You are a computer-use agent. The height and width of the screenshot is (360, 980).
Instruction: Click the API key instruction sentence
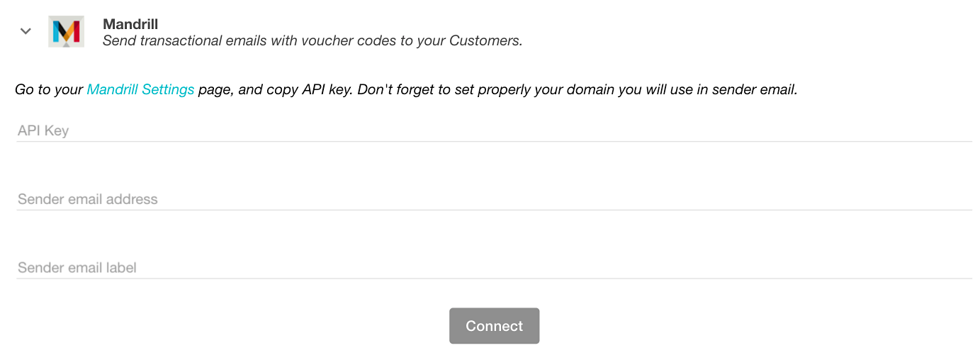496,90
